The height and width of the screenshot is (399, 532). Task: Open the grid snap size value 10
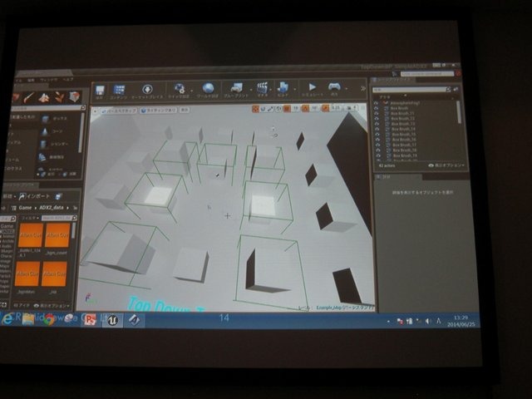(x=295, y=108)
